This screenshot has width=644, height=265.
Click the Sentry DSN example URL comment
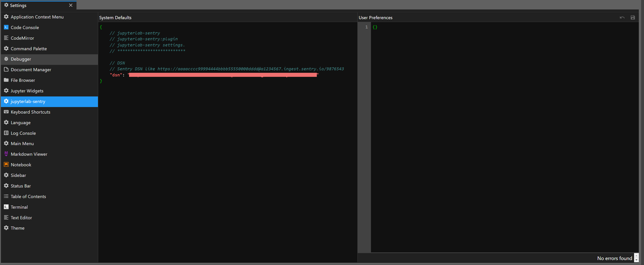pyautogui.click(x=250, y=69)
